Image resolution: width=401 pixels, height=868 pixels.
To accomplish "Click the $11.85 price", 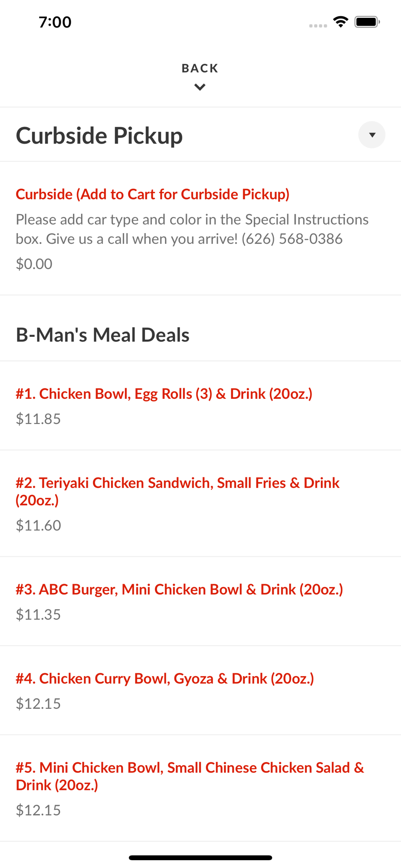I will tap(38, 419).
